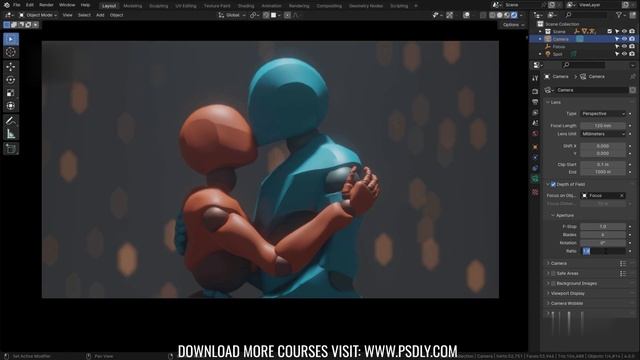The height and width of the screenshot is (360, 640).
Task: Open the viewport Options dropdown
Action: [x=513, y=25]
